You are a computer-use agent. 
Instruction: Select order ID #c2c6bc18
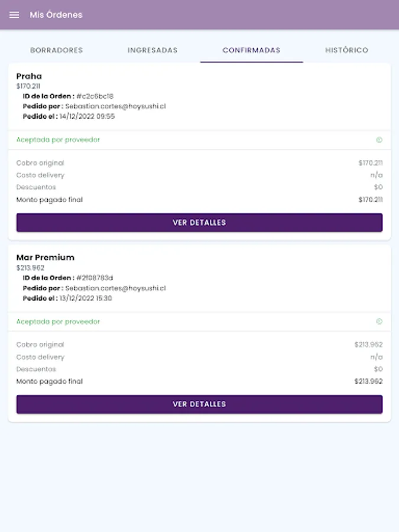pyautogui.click(x=95, y=96)
